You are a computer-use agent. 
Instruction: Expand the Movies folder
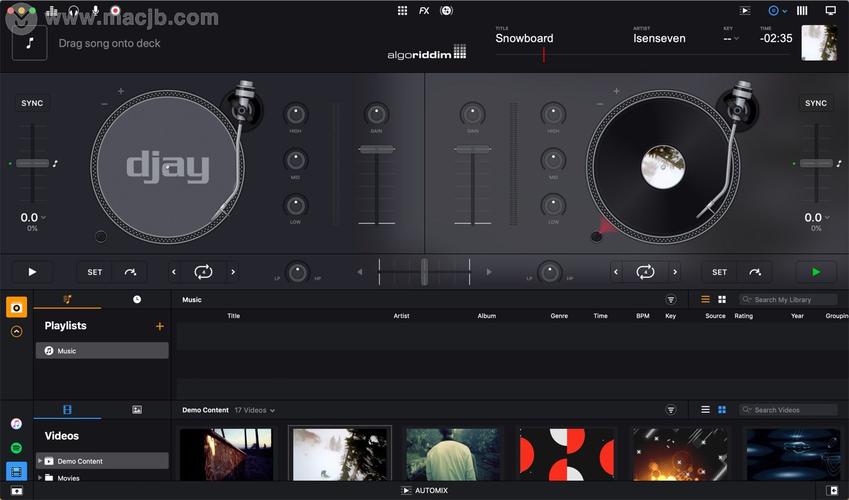point(40,478)
